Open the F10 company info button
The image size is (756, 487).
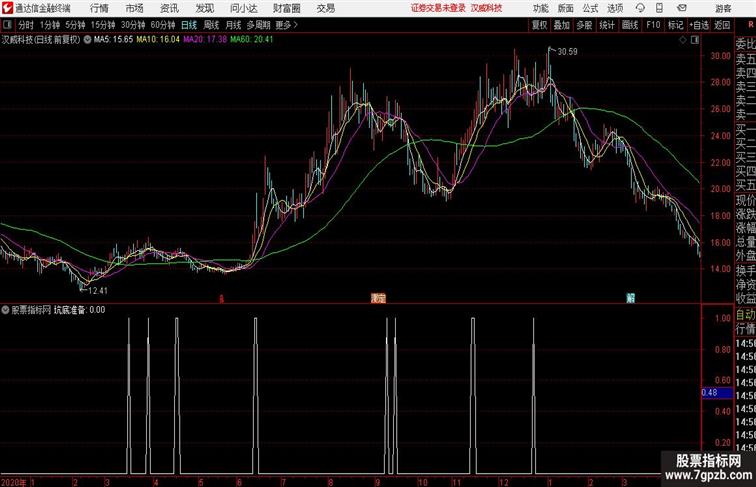tap(653, 25)
